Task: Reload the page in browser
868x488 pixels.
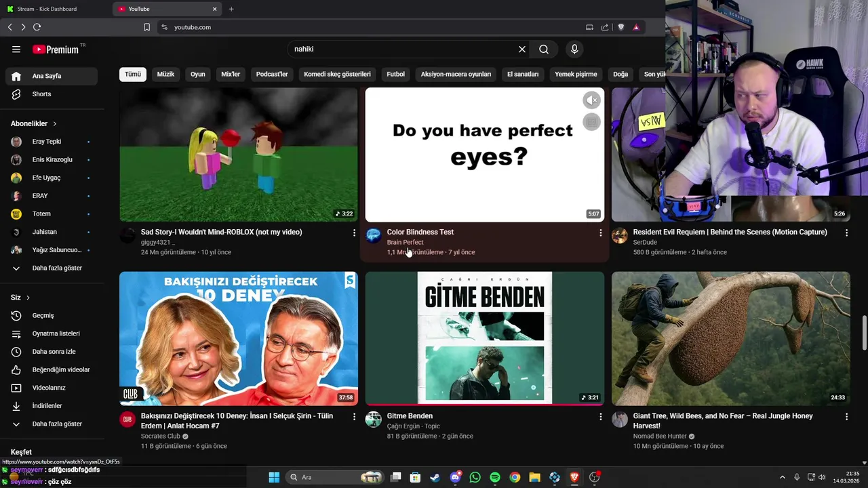Action: (x=37, y=27)
